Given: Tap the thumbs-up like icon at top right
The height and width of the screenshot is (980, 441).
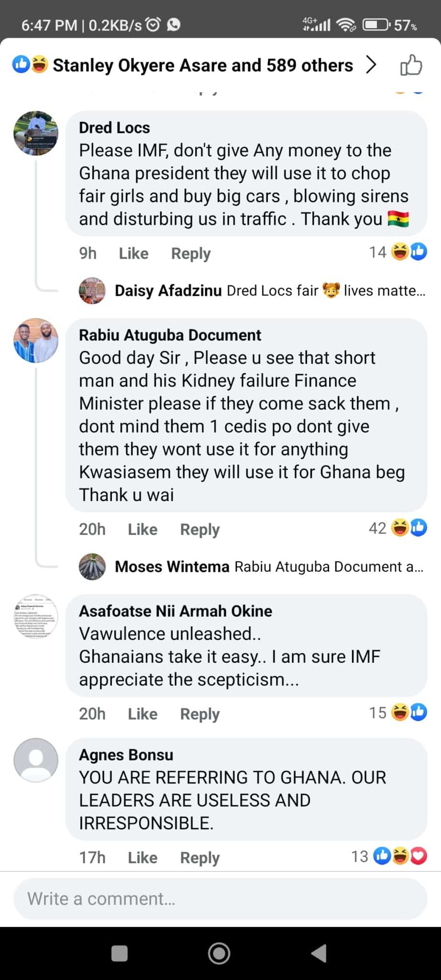Looking at the screenshot, I should (x=411, y=65).
